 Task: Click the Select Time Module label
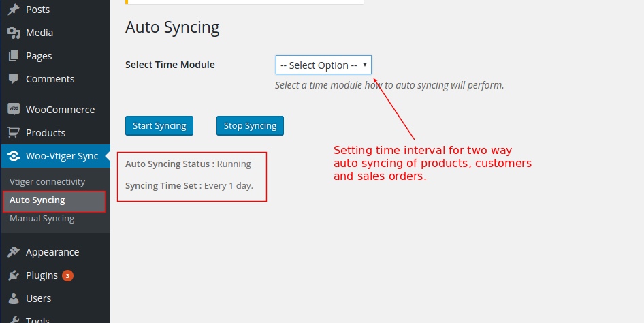coord(170,65)
